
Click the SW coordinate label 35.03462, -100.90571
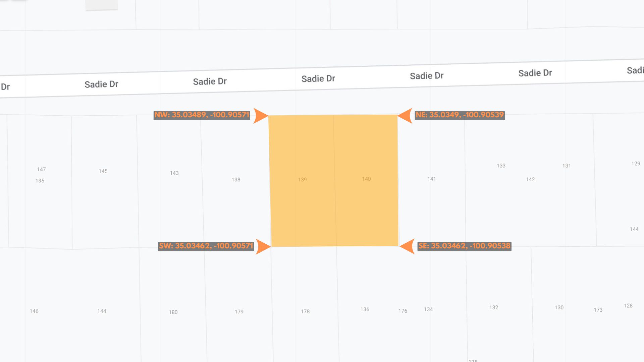click(206, 246)
